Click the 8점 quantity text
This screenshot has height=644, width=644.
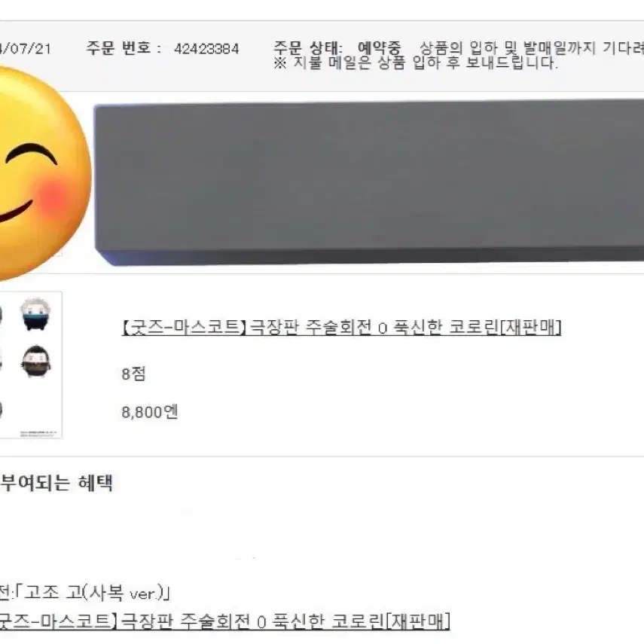[133, 374]
